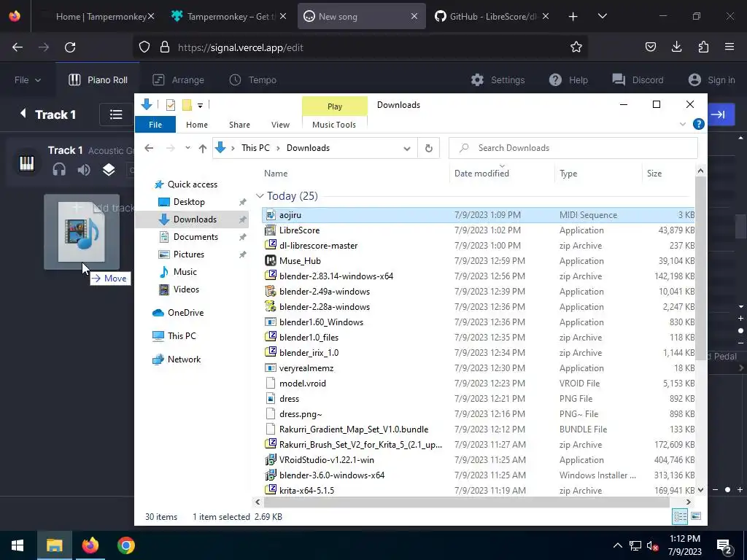Switch to large icons view

pyautogui.click(x=696, y=516)
